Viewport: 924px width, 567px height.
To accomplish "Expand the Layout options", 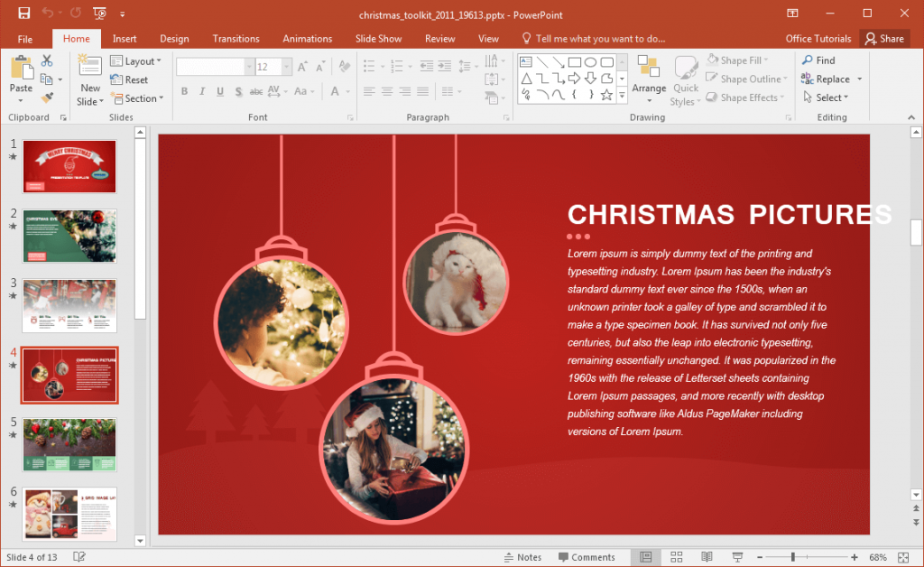I will [137, 60].
